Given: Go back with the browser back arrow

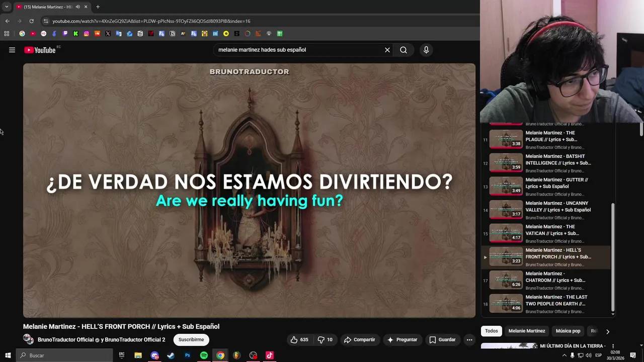Looking at the screenshot, I should coord(7,21).
